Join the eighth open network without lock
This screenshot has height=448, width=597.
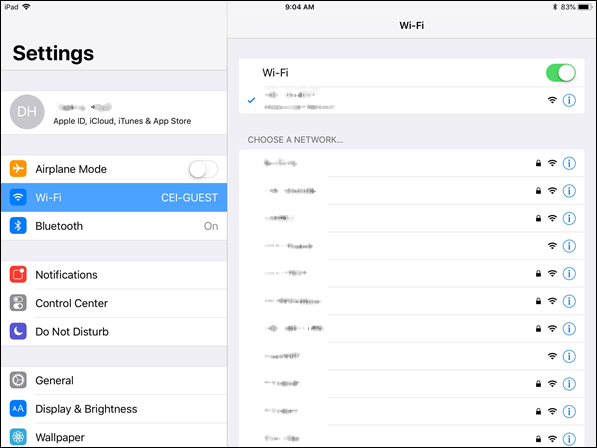pos(412,356)
